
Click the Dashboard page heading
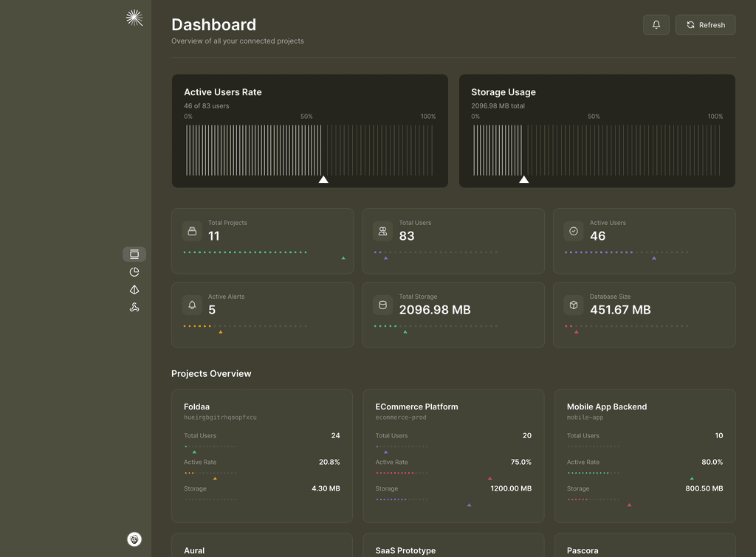213,24
